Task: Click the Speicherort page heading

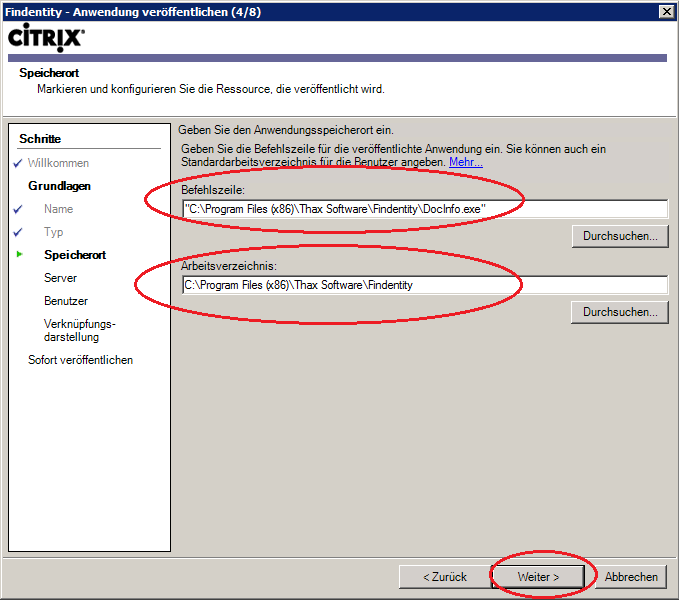Action: (49, 73)
